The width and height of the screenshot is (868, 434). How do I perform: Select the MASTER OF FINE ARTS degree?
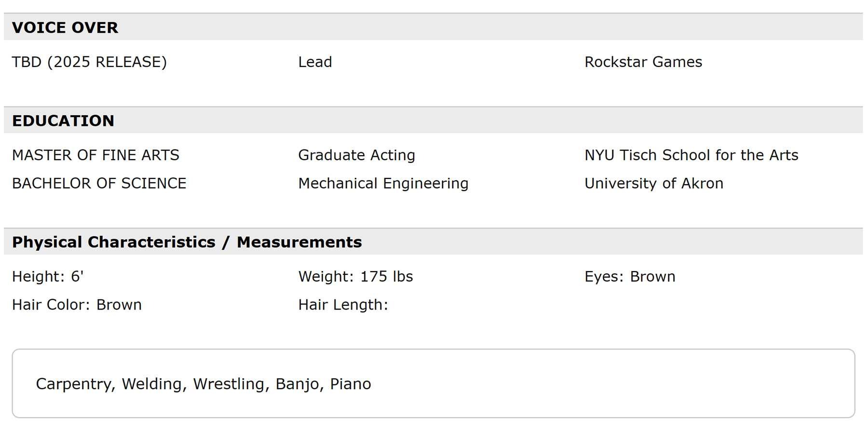point(95,155)
